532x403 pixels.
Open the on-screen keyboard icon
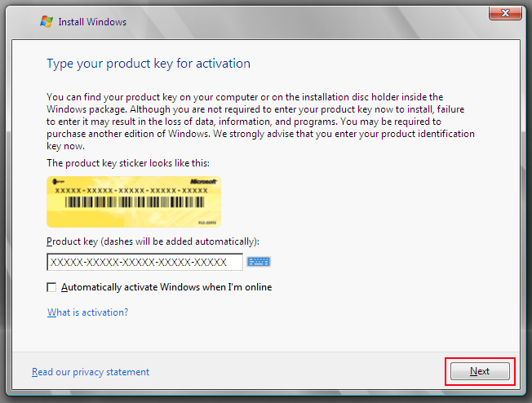pos(258,262)
